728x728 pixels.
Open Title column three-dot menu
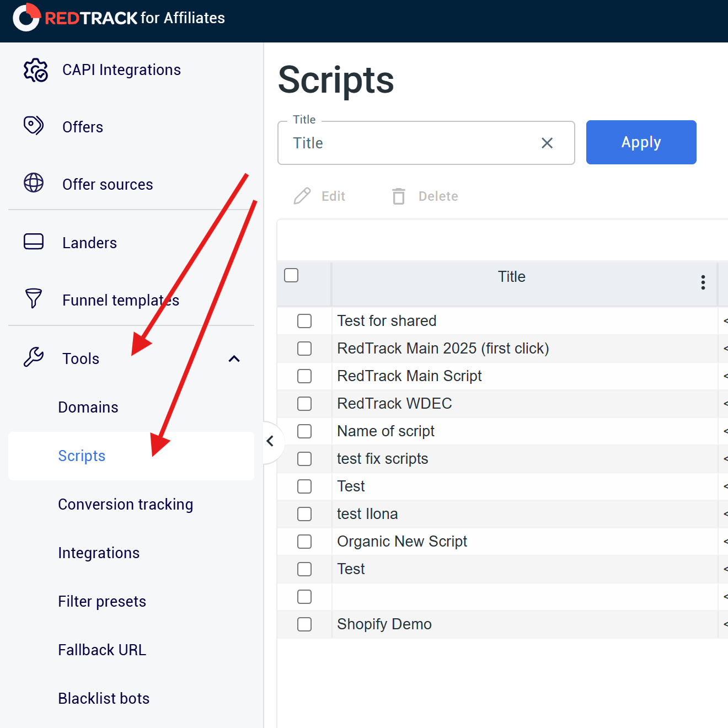pyautogui.click(x=703, y=282)
